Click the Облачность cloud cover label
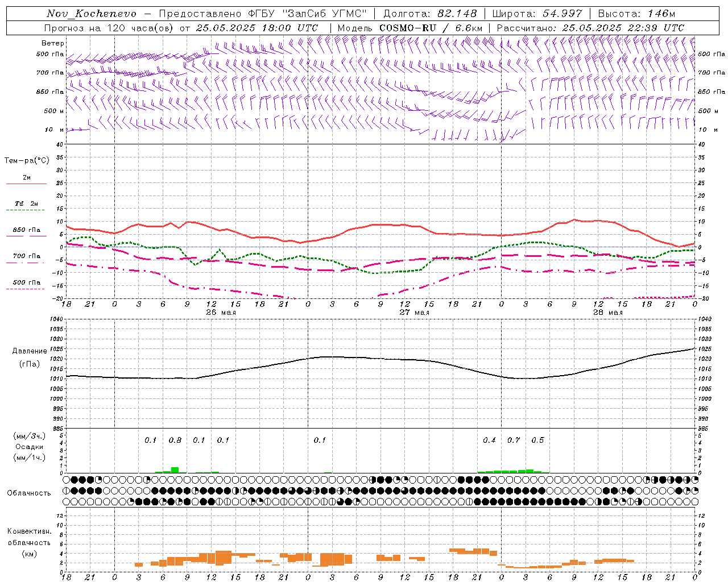 (x=29, y=493)
